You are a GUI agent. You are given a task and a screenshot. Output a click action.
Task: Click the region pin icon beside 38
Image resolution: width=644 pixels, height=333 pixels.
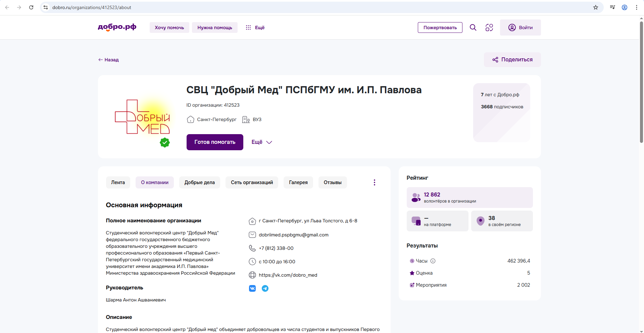tap(481, 221)
